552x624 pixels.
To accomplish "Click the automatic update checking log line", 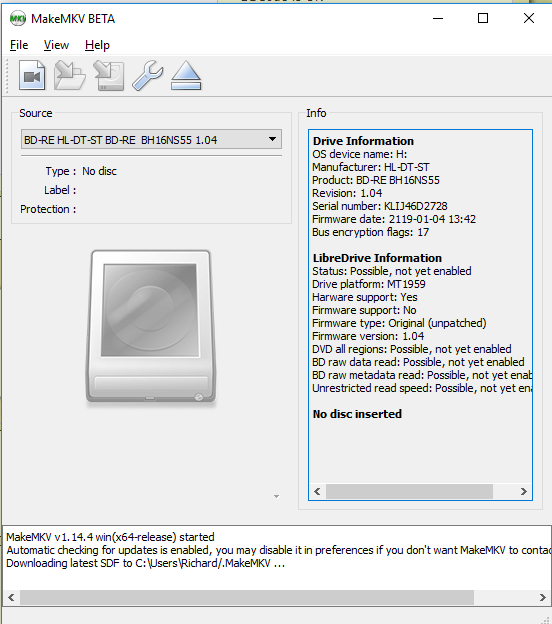I will (279, 550).
